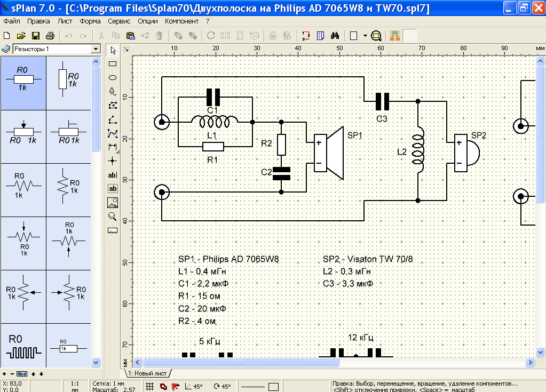Select the polygon drawing tool
The width and height of the screenshot is (546, 392).
point(113,106)
